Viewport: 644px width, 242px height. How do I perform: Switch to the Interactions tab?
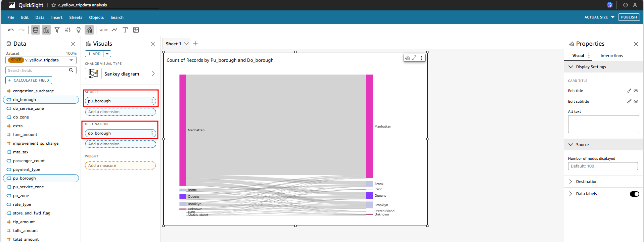pos(611,56)
